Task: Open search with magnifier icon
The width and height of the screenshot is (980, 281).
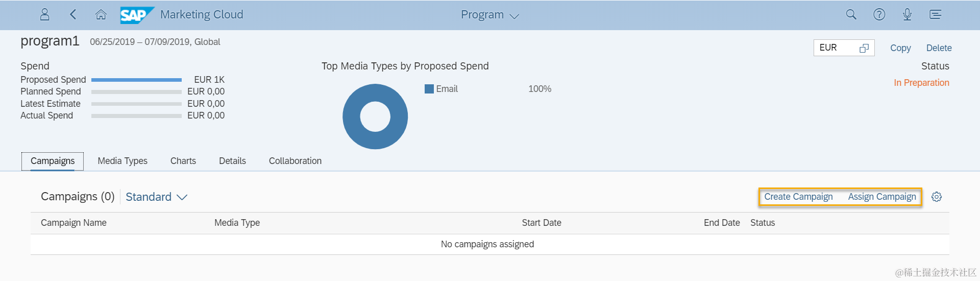Action: pos(851,14)
